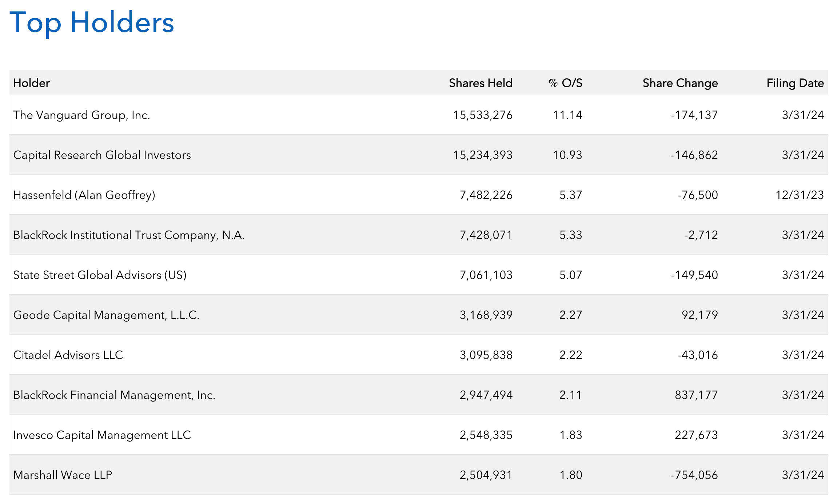Click BlackRock Institutional row's 3/31/24 date
Image resolution: width=833 pixels, height=504 pixels.
click(x=803, y=235)
